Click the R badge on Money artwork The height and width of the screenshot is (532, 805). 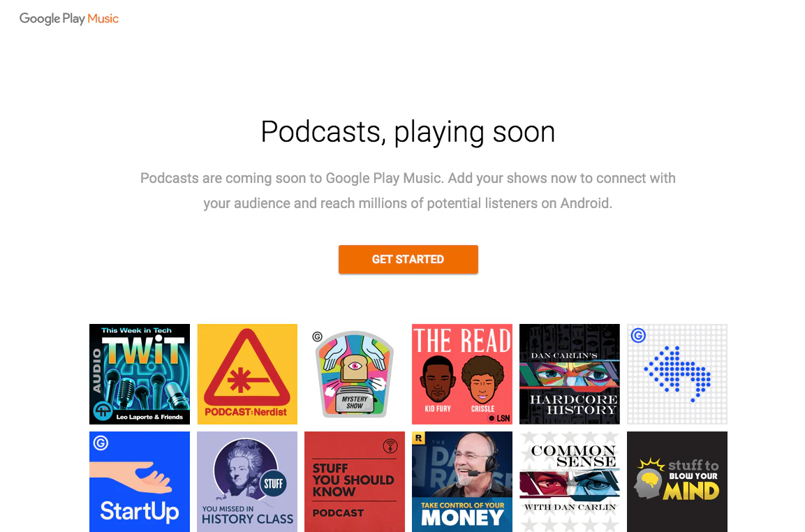point(418,438)
